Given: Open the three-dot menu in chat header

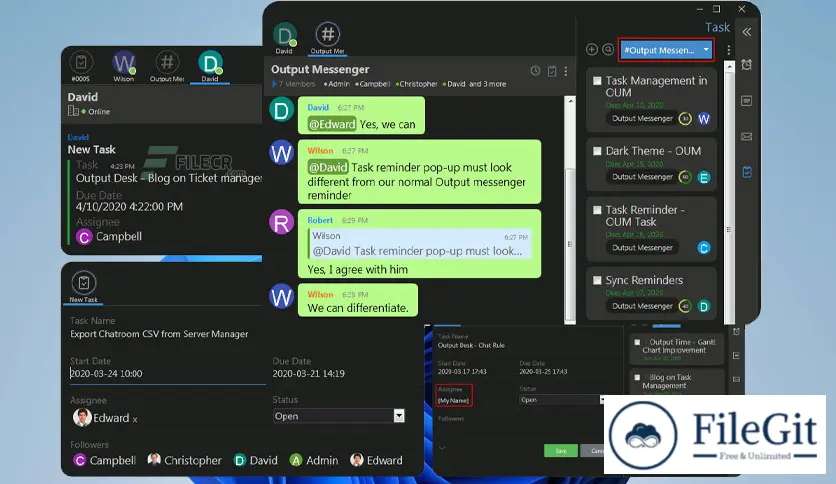Looking at the screenshot, I should (x=566, y=71).
